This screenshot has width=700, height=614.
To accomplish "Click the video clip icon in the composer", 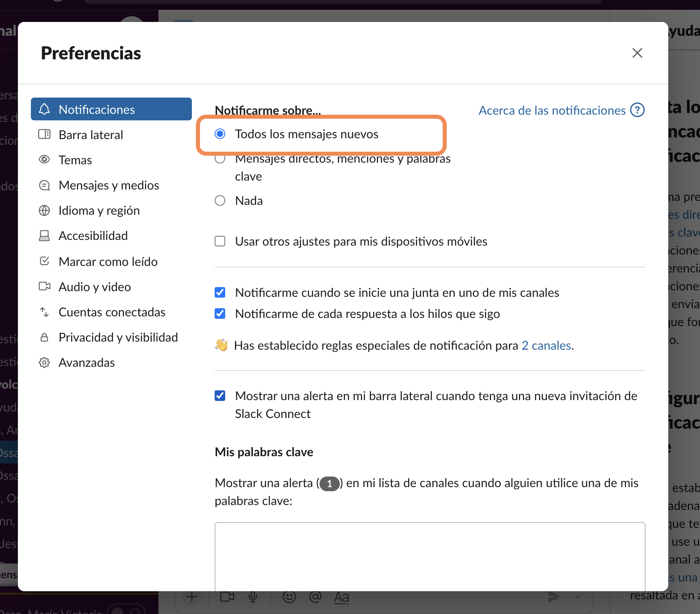I will (x=227, y=597).
